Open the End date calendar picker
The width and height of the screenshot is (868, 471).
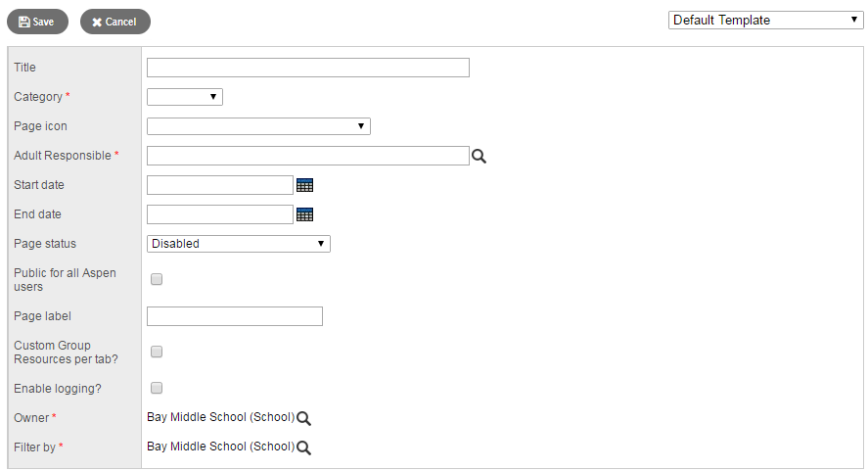304,214
